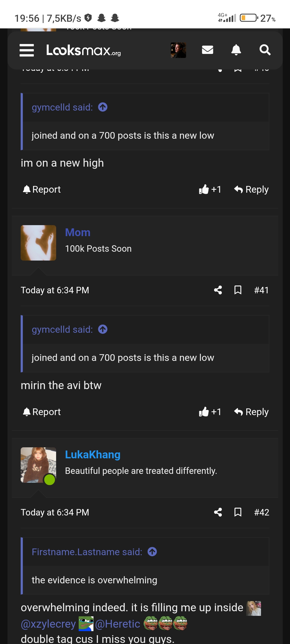The image size is (290, 644).
Task: Share post #41
Action: tap(218, 290)
